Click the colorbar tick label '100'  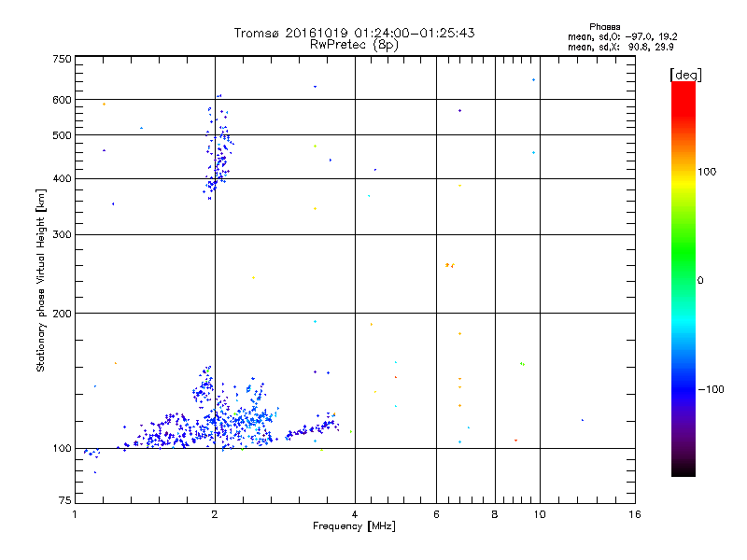tap(707, 172)
